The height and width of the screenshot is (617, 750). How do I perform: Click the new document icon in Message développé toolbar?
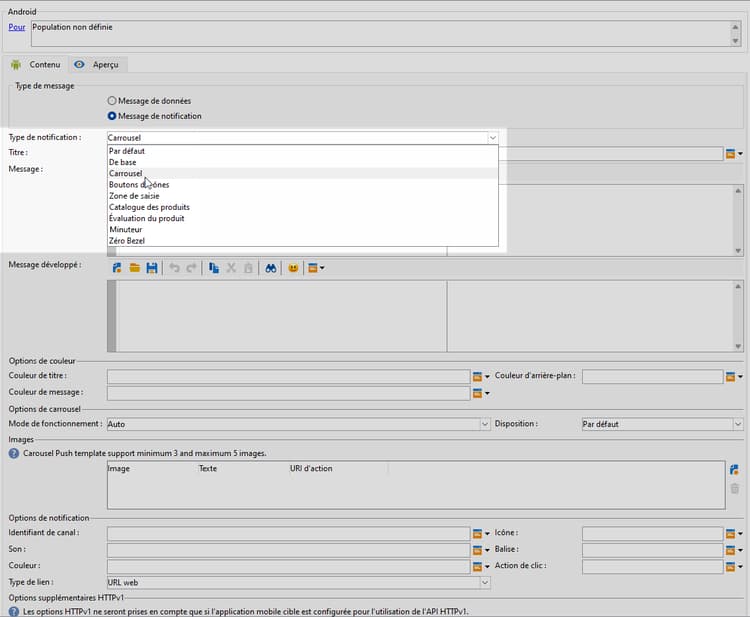coord(117,268)
